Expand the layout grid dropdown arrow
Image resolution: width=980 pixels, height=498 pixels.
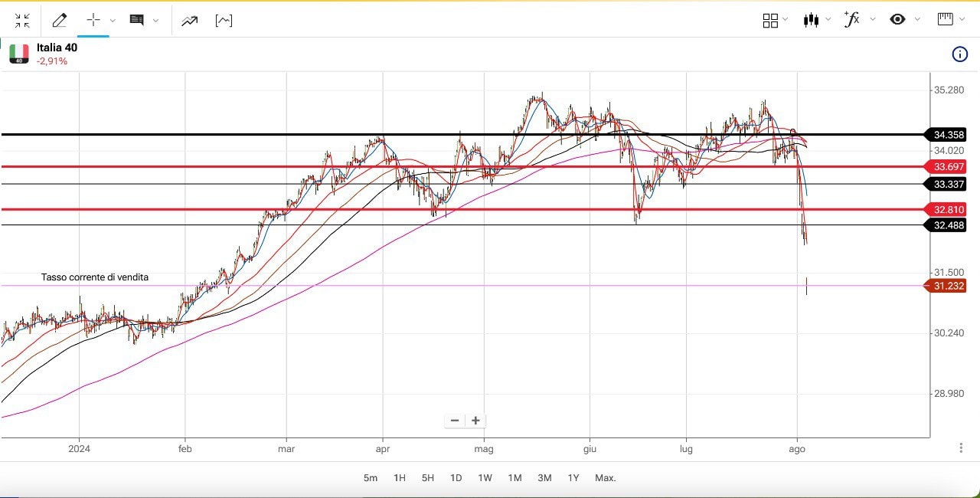coord(786,21)
